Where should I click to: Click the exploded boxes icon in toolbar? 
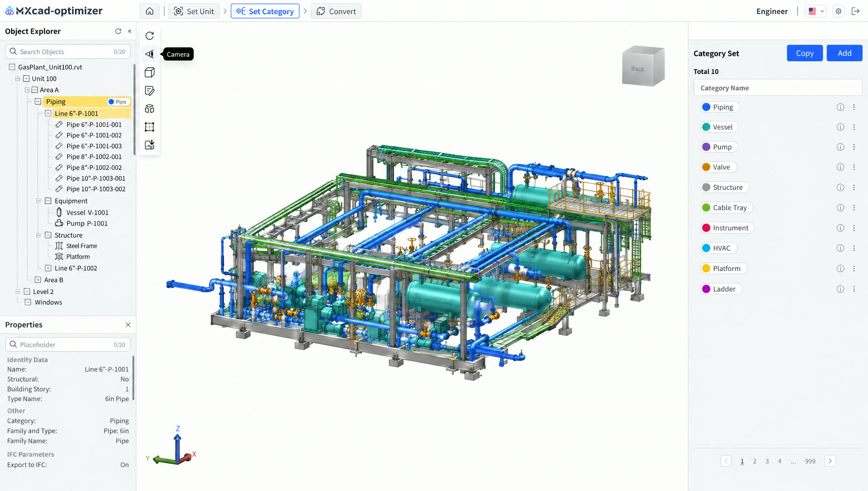click(x=150, y=109)
